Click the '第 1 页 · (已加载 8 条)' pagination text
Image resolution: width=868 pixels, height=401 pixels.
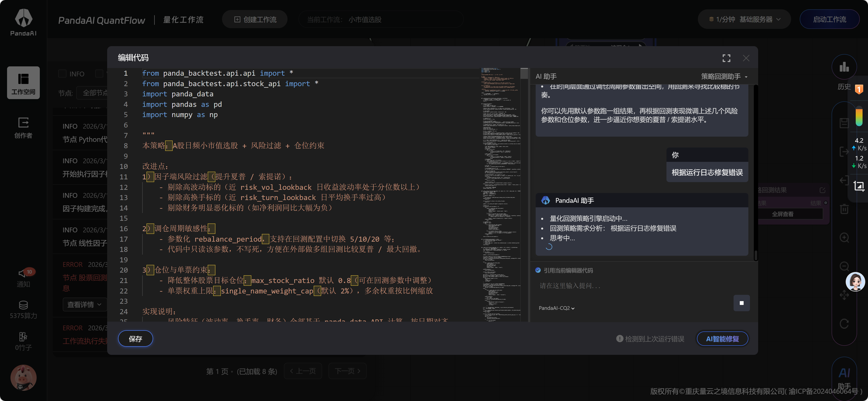point(242,371)
